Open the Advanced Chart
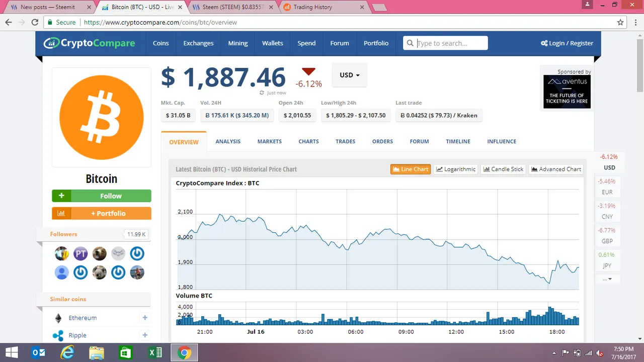The height and width of the screenshot is (362, 644). [556, 169]
